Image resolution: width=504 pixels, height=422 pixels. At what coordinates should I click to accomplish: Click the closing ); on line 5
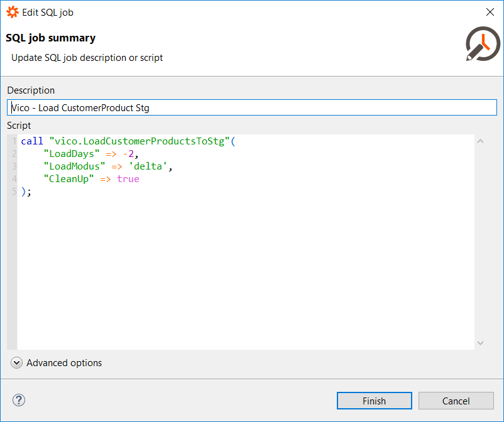pyautogui.click(x=26, y=192)
